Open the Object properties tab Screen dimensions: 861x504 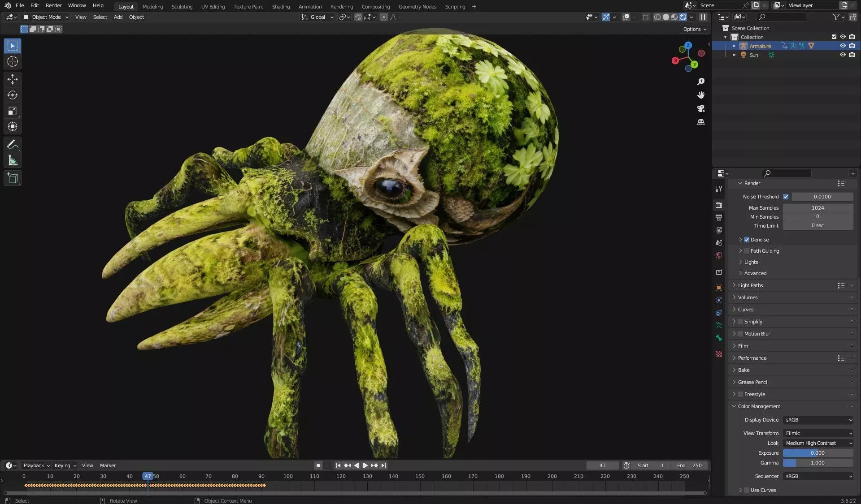click(x=719, y=288)
